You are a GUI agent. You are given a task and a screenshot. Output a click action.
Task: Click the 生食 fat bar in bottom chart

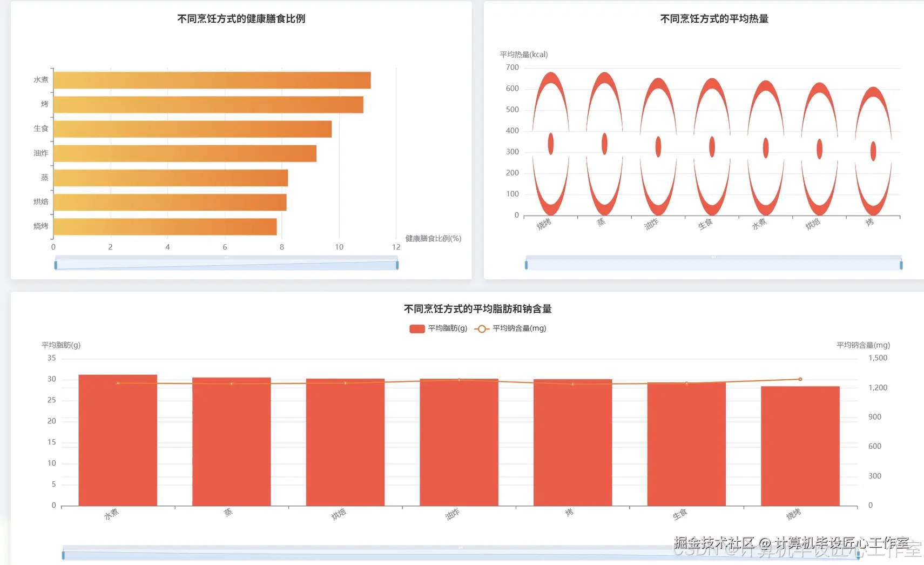[x=686, y=445]
